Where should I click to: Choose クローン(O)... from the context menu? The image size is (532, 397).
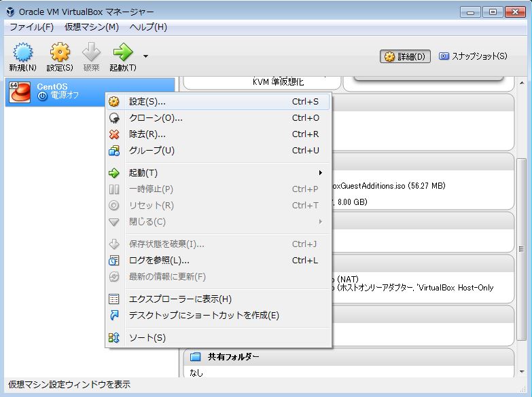point(218,117)
